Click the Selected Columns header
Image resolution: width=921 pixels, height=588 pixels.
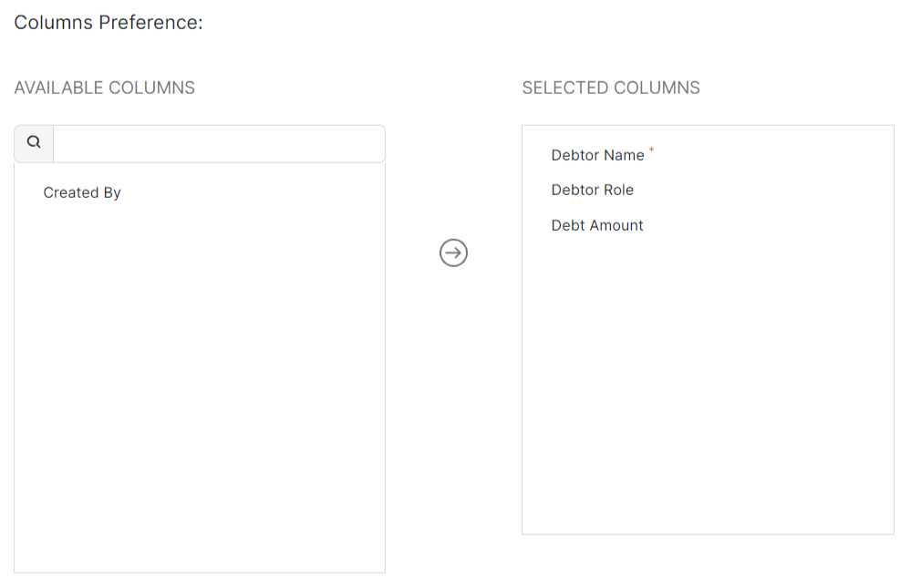(x=611, y=88)
